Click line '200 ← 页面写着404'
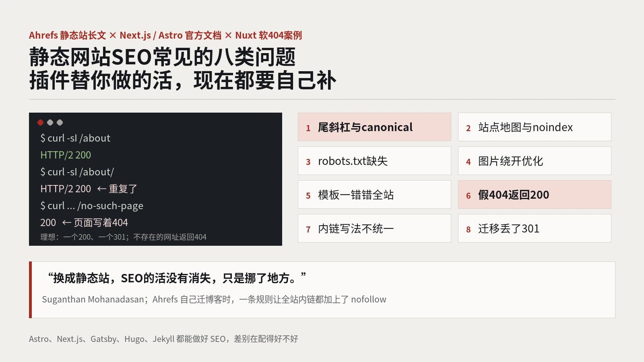Viewport: 644px width, 362px height. point(84,222)
